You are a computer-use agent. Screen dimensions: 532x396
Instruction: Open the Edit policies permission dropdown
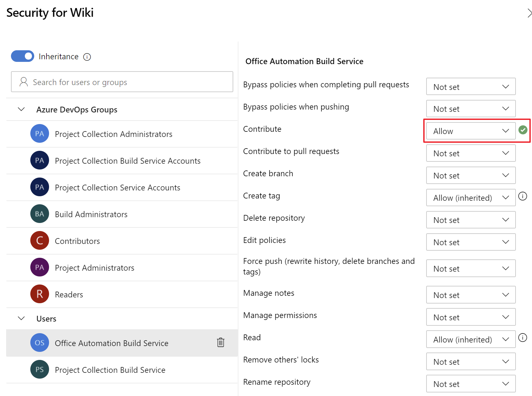471,242
